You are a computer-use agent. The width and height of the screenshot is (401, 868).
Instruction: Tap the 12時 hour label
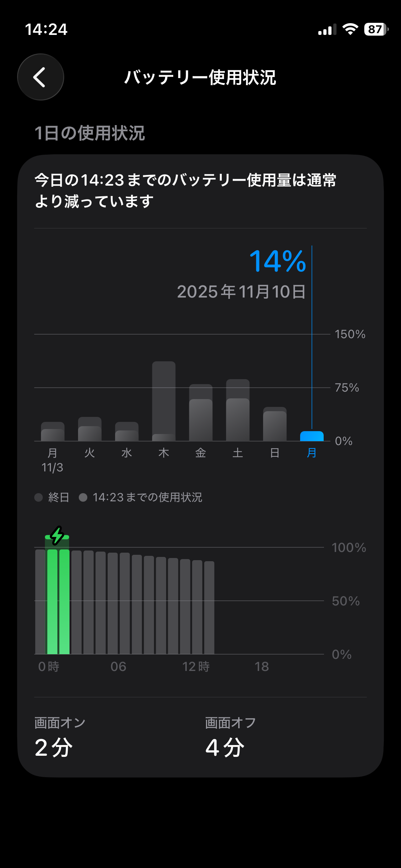pyautogui.click(x=196, y=667)
